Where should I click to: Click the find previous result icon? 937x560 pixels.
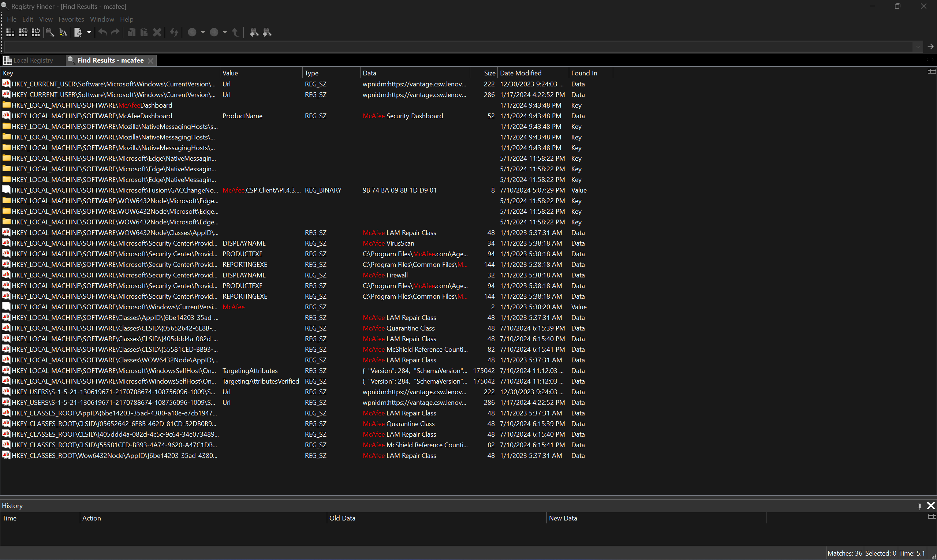click(254, 33)
